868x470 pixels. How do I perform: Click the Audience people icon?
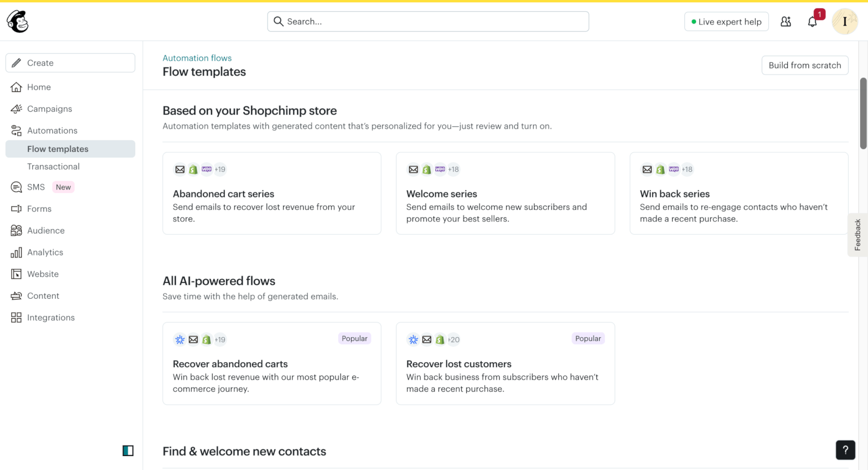coord(16,230)
